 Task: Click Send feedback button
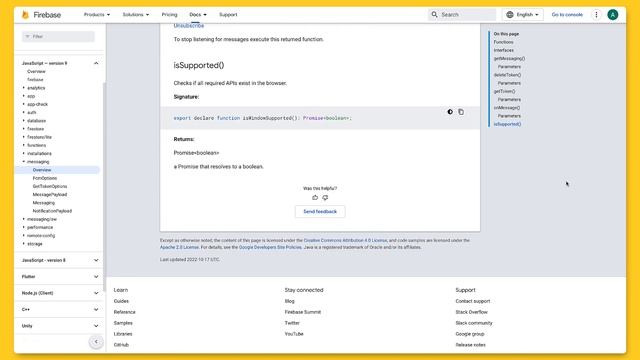pos(320,211)
